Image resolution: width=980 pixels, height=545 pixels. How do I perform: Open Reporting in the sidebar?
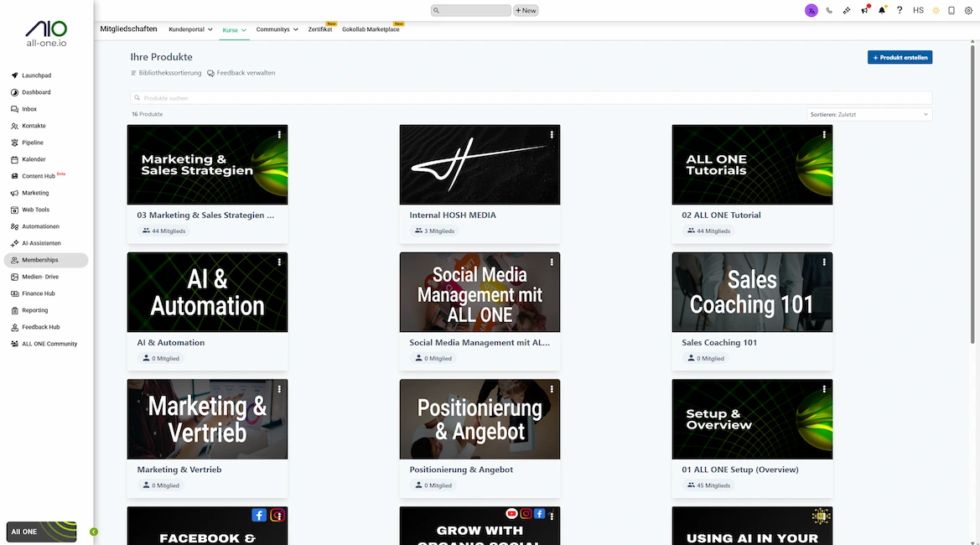(x=35, y=310)
